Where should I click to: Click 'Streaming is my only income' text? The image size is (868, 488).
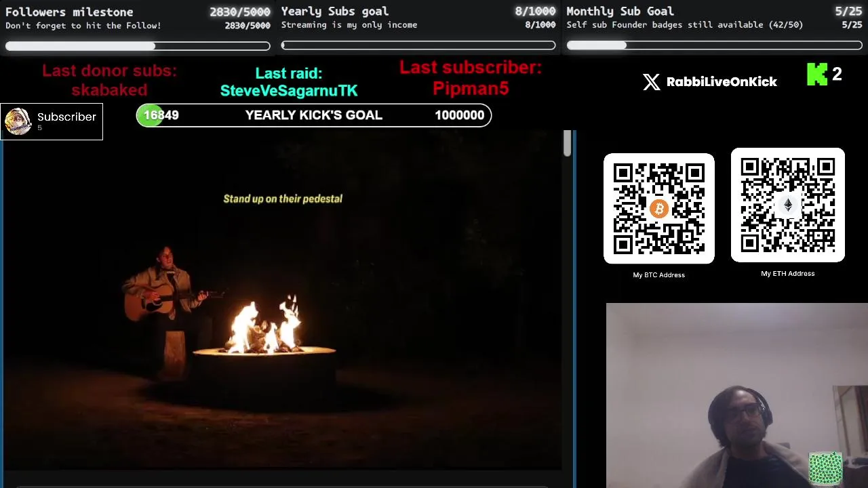[349, 25]
